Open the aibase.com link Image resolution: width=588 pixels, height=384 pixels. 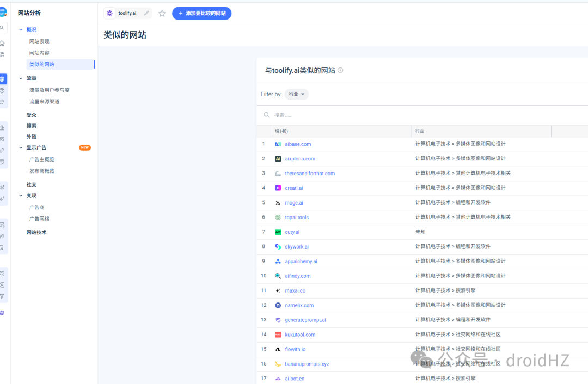[298, 144]
